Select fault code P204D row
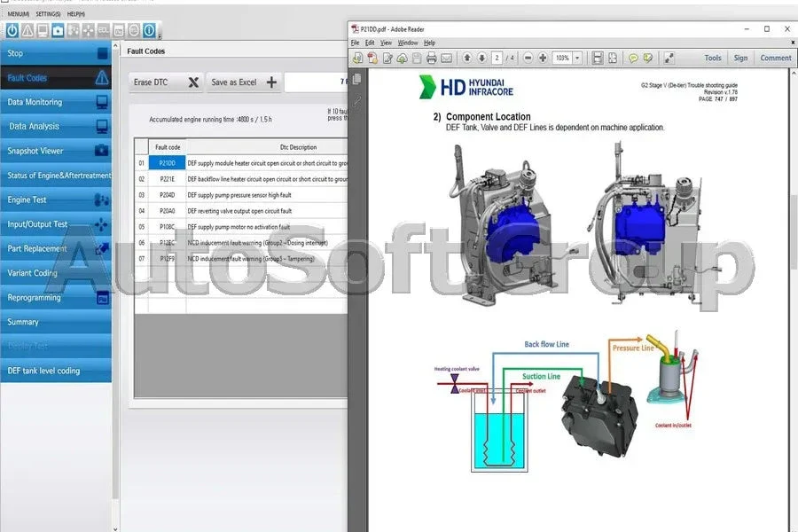The width and height of the screenshot is (798, 532). [241, 195]
